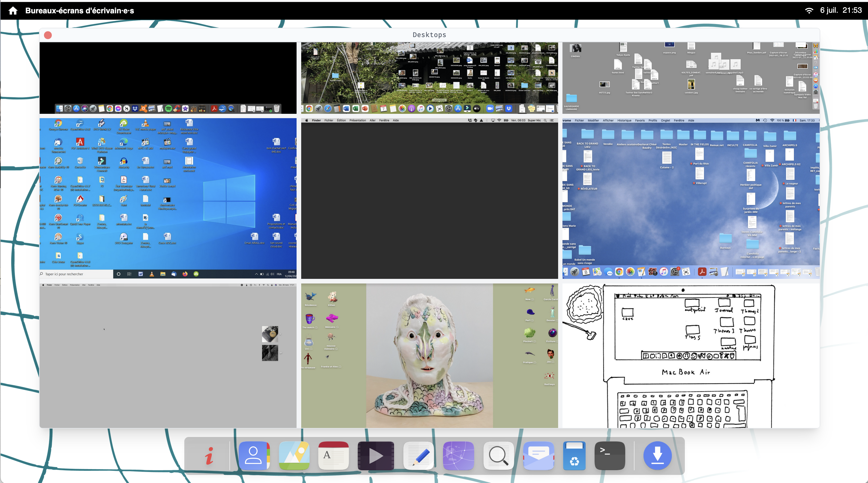Image resolution: width=868 pixels, height=483 pixels.
Task: Launch the terminal from the dock
Action: coord(610,456)
